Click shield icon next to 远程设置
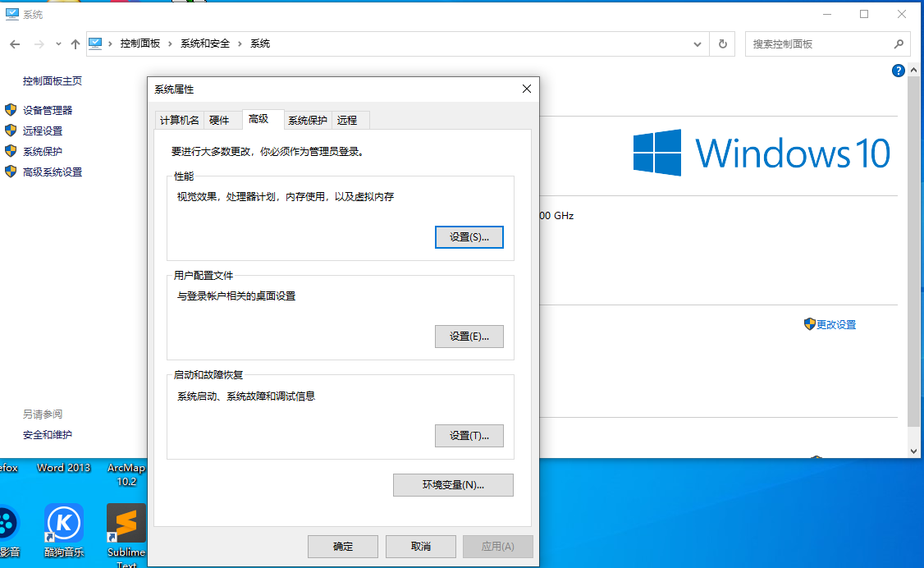Screen dimensions: 924x568 coord(11,131)
